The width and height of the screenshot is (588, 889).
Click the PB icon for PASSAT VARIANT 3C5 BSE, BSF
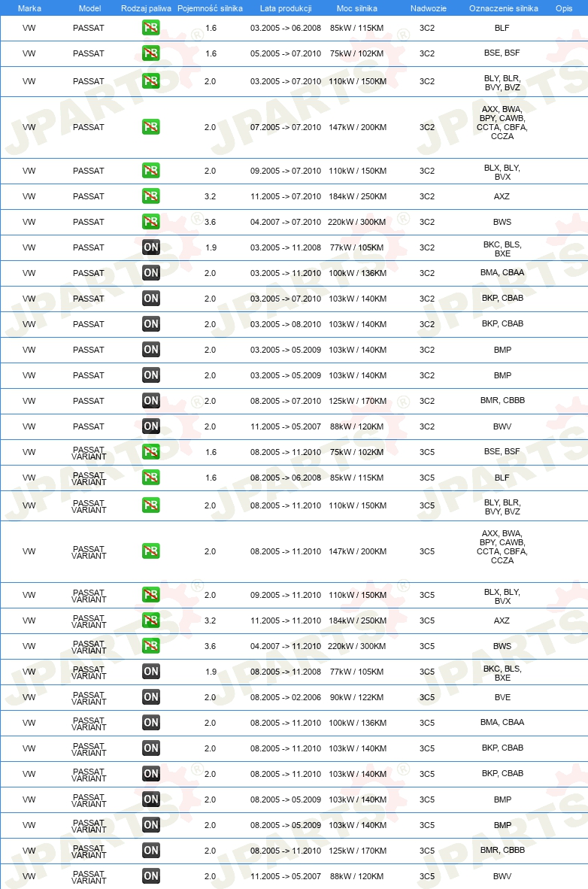pos(151,452)
